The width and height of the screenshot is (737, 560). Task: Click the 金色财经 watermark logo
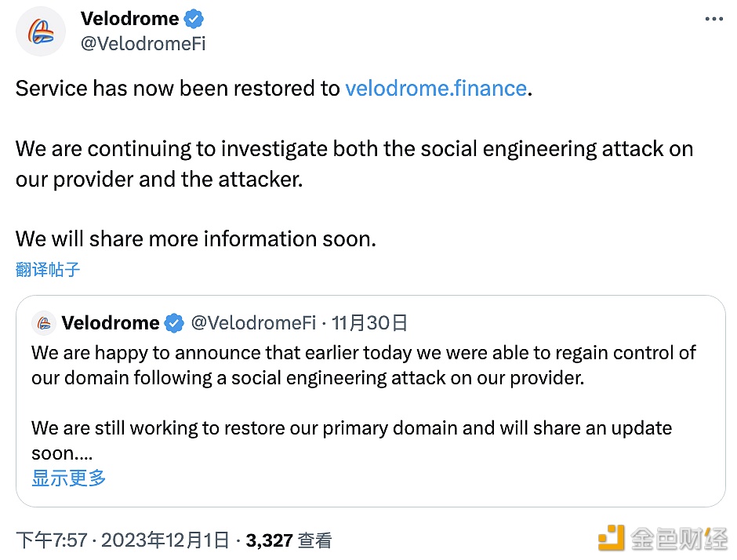point(662,538)
